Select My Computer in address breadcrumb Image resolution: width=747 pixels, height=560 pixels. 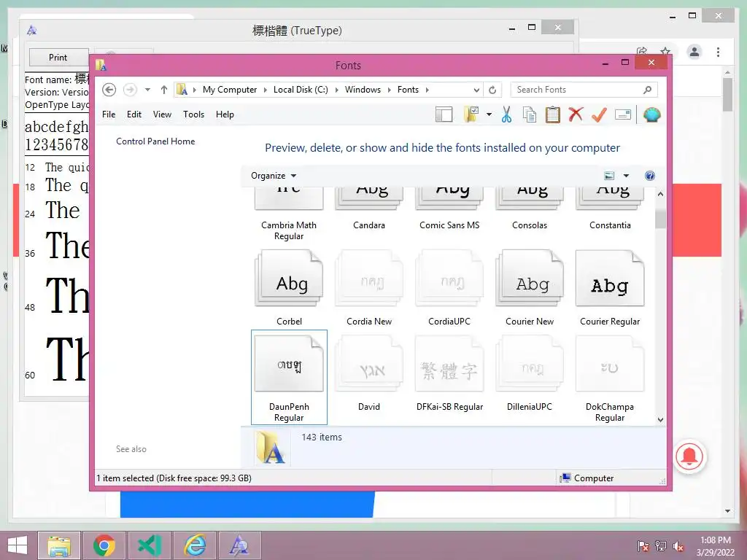(230, 90)
